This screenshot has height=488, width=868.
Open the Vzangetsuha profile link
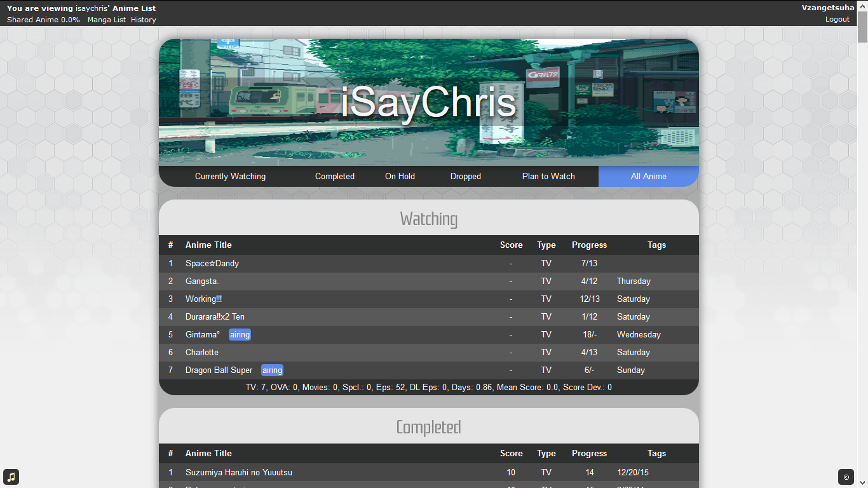pos(827,8)
